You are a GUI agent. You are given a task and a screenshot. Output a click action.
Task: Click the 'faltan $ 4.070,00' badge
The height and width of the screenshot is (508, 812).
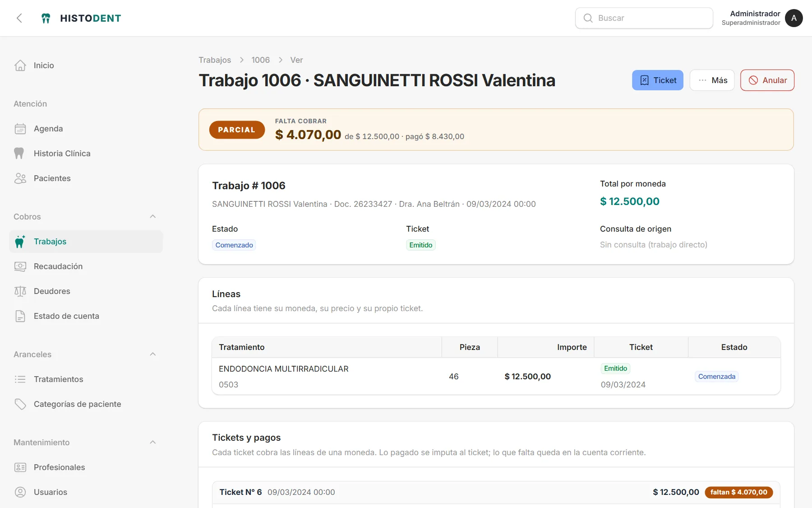point(739,492)
